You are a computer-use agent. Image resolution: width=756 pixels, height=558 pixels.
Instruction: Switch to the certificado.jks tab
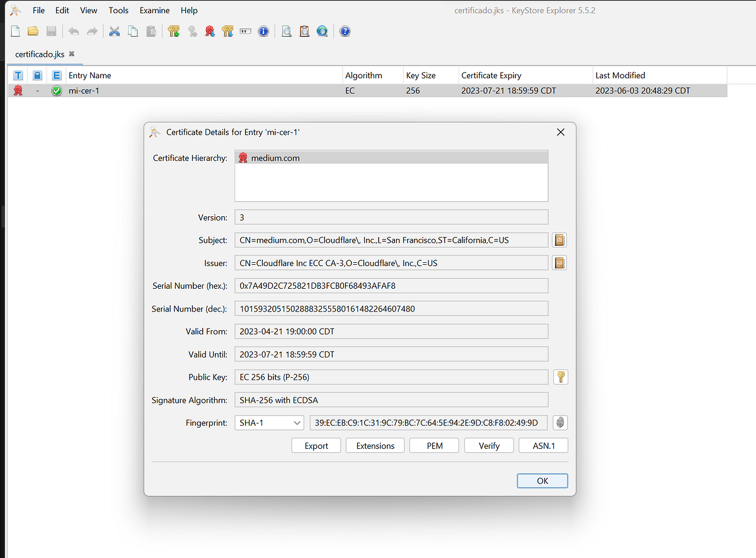click(40, 54)
